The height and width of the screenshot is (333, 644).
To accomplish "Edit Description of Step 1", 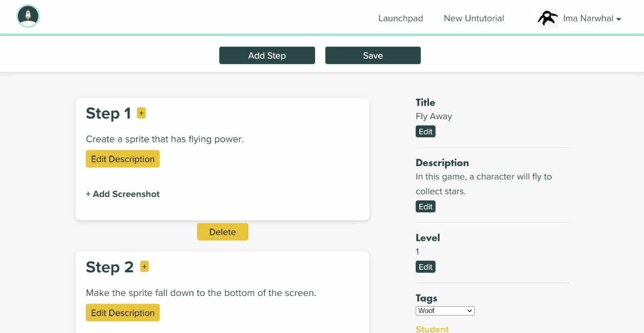I will [x=123, y=159].
